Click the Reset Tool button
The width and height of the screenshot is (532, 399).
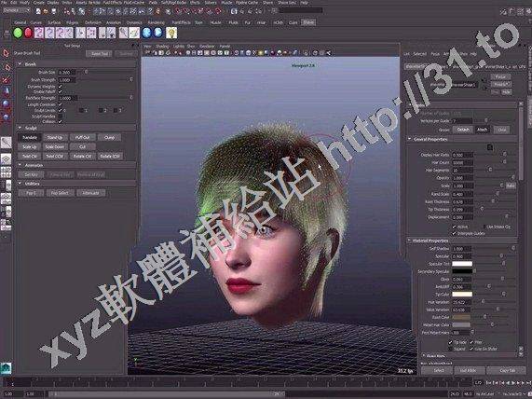(x=99, y=54)
